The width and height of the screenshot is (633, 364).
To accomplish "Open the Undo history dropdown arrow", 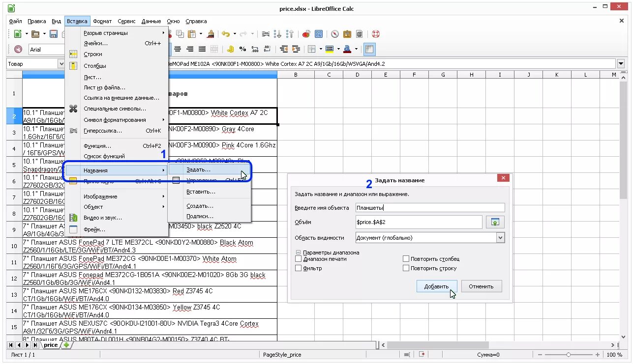I will [x=235, y=34].
